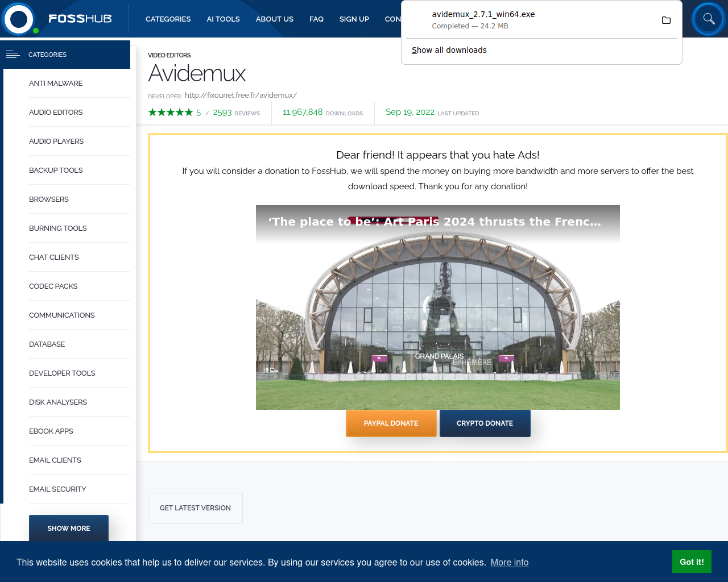This screenshot has height=582, width=728.
Task: Open Ebook Apps category
Action: [x=51, y=431]
